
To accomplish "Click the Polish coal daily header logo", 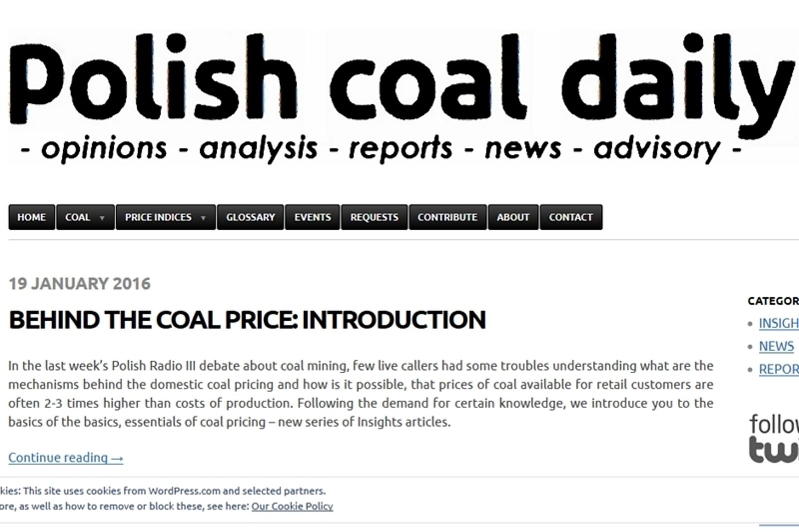I will (399, 80).
